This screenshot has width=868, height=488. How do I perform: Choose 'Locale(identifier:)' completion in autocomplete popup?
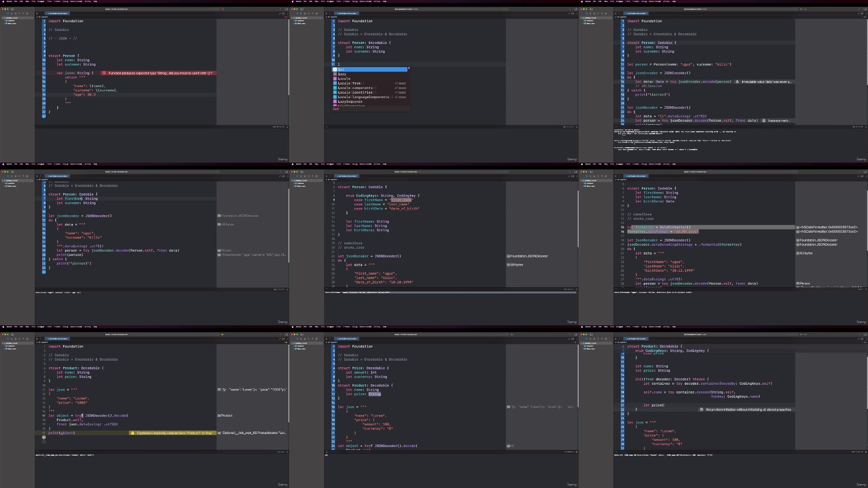pyautogui.click(x=370, y=92)
